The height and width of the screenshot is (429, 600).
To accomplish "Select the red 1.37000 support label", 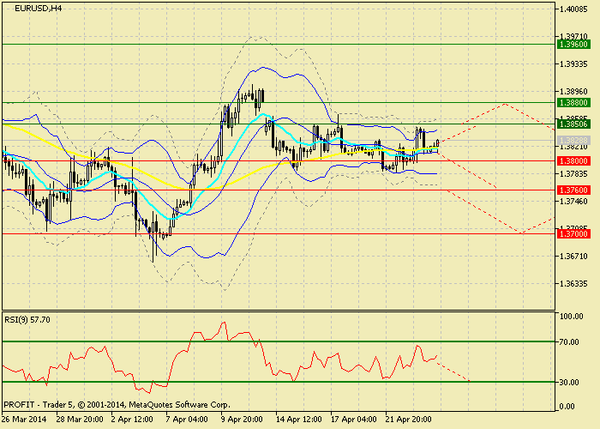I will (x=574, y=234).
